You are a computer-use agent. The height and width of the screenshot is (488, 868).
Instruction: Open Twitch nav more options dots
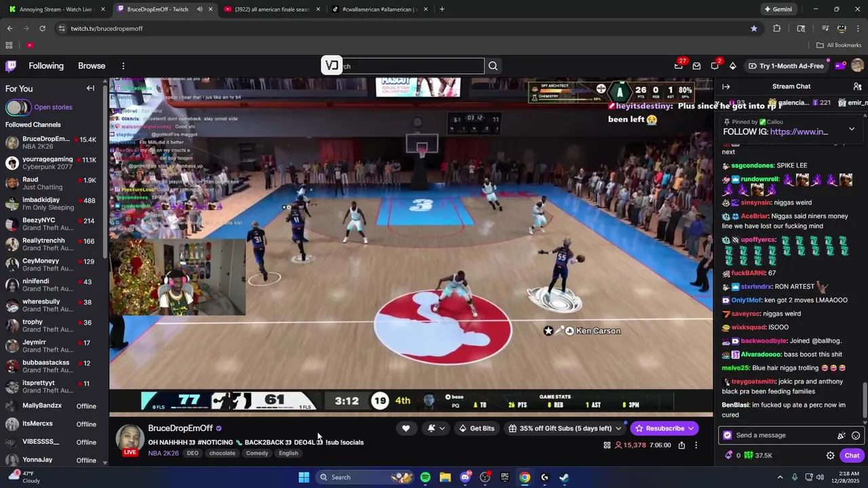tap(123, 66)
